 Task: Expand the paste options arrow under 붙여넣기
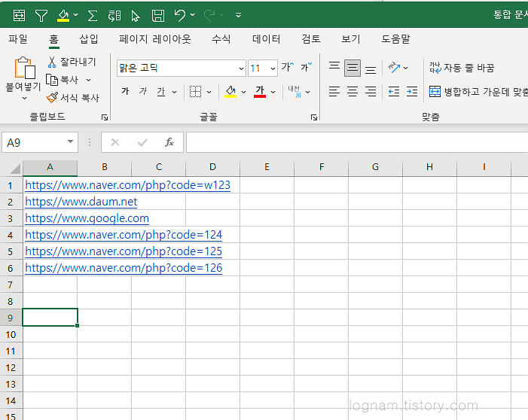[x=24, y=99]
